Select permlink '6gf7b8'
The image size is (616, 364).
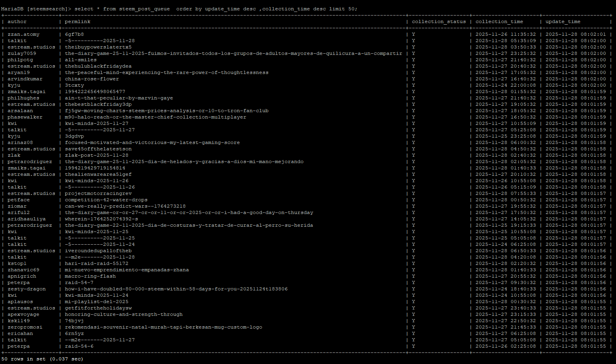(74, 34)
